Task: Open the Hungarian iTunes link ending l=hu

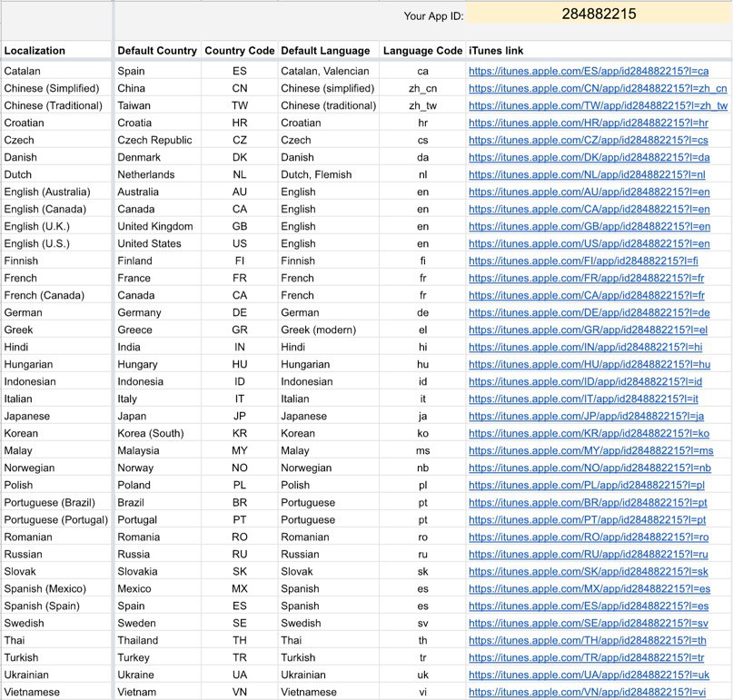Action: (x=589, y=364)
